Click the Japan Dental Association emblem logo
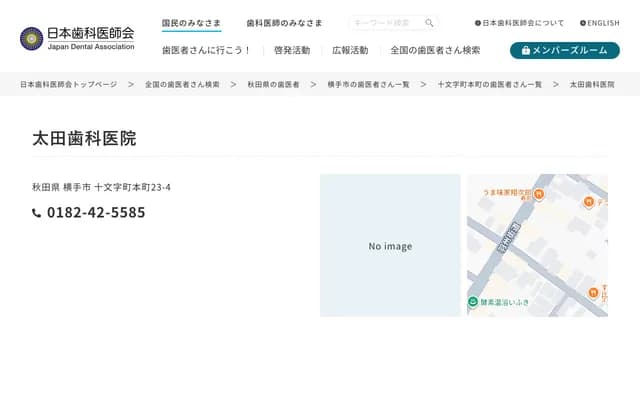This screenshot has height=400, width=640. [31, 38]
